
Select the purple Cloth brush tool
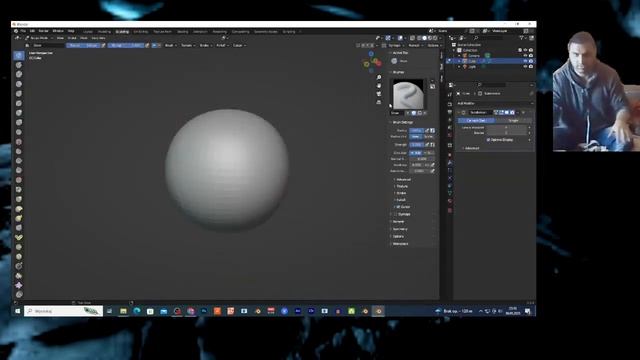coord(19,285)
